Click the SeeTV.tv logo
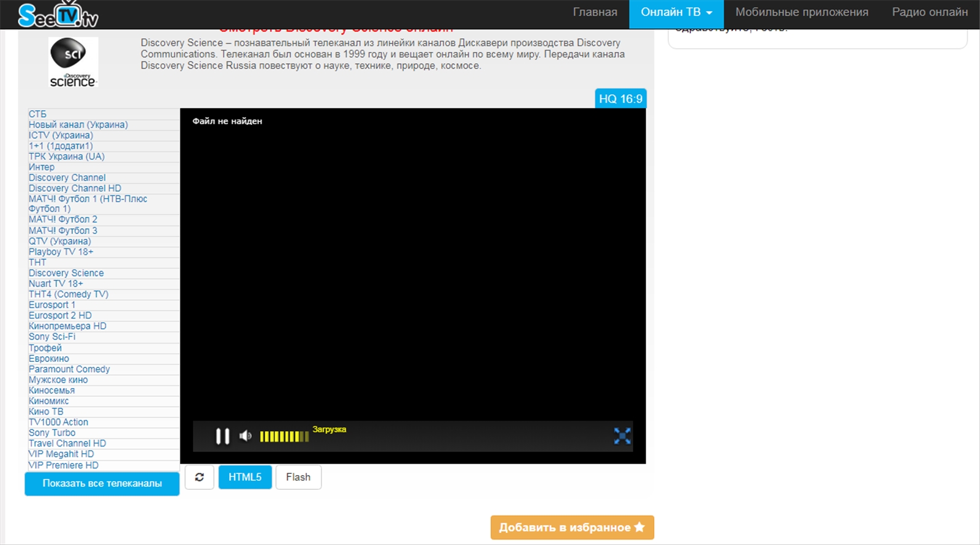This screenshot has height=545, width=980. click(x=58, y=15)
